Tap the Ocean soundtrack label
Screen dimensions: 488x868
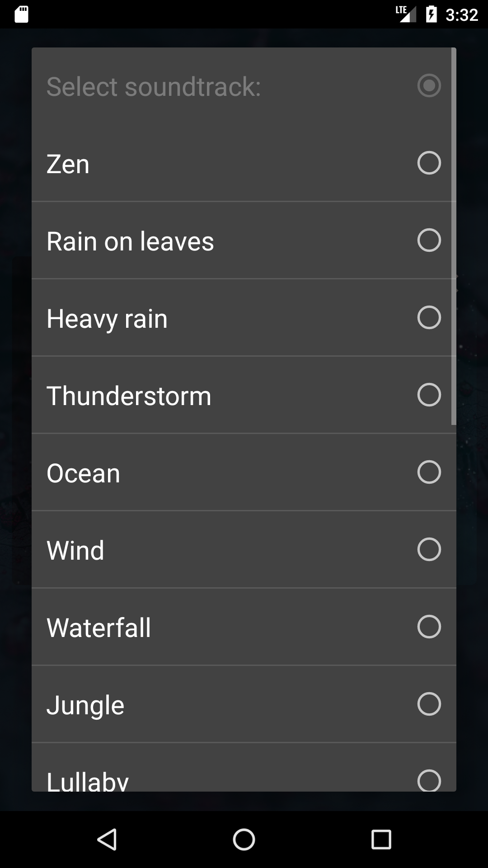click(x=84, y=473)
